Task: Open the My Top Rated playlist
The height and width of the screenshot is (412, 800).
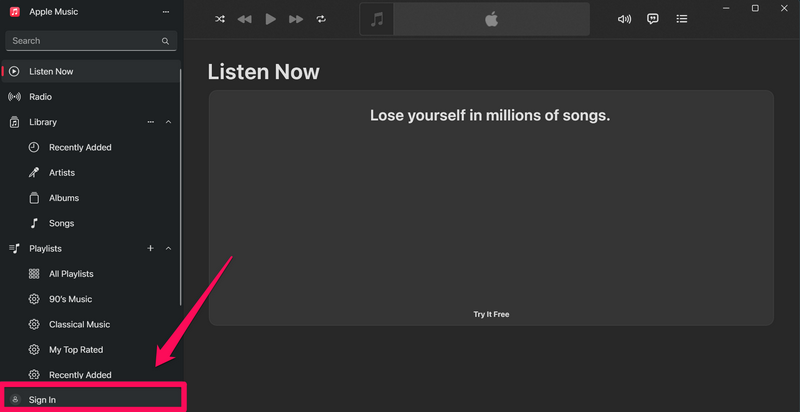Action: [76, 350]
